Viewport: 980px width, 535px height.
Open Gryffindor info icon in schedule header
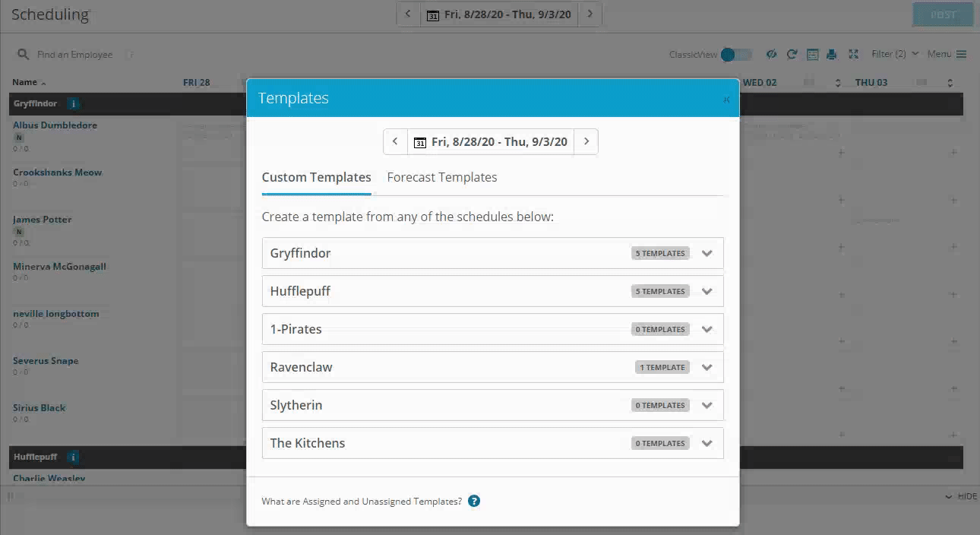[x=73, y=103]
